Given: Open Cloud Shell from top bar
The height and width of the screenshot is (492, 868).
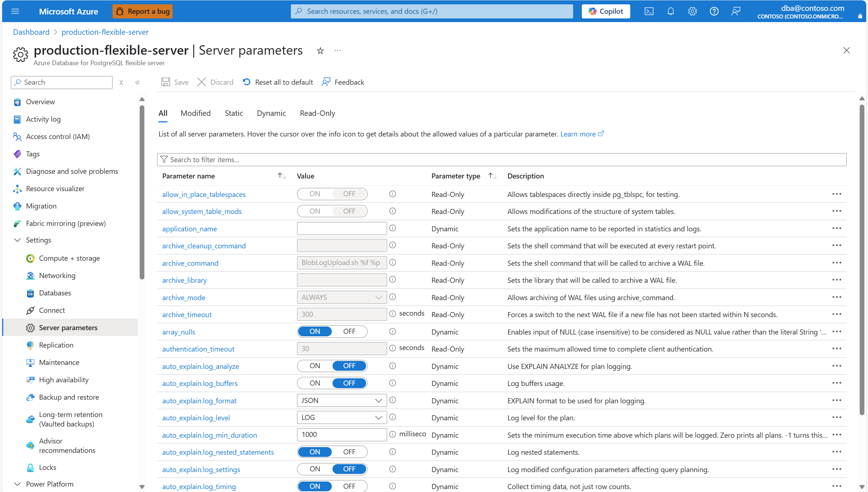Looking at the screenshot, I should [x=649, y=11].
